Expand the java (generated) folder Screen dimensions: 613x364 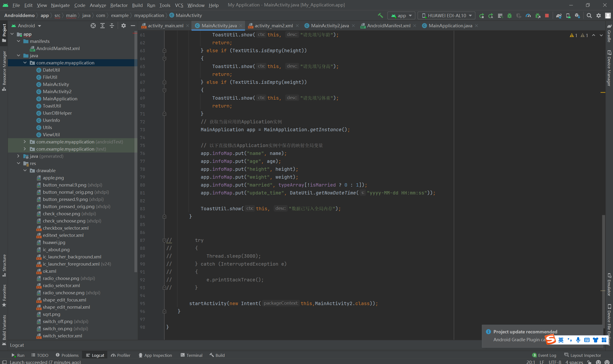click(18, 156)
